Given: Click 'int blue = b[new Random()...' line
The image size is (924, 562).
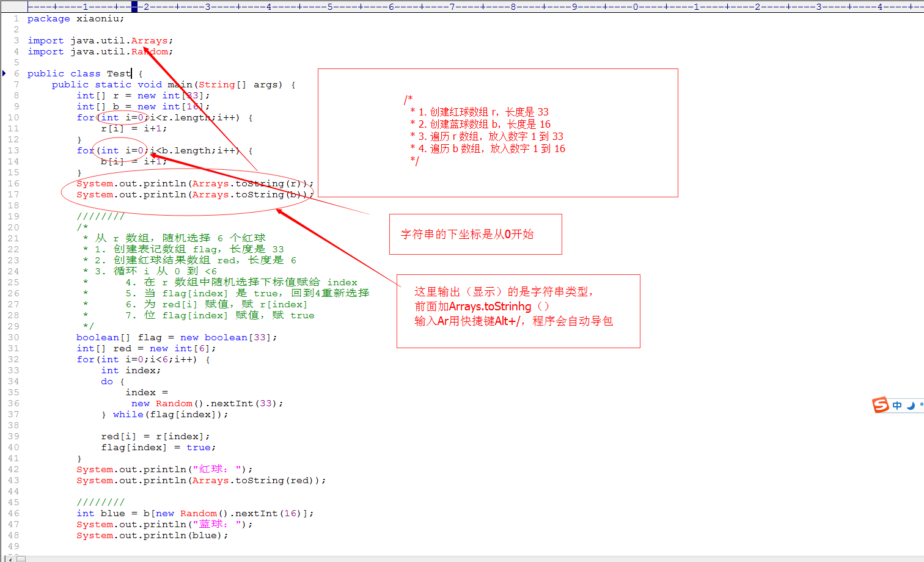Looking at the screenshot, I should 195,513.
